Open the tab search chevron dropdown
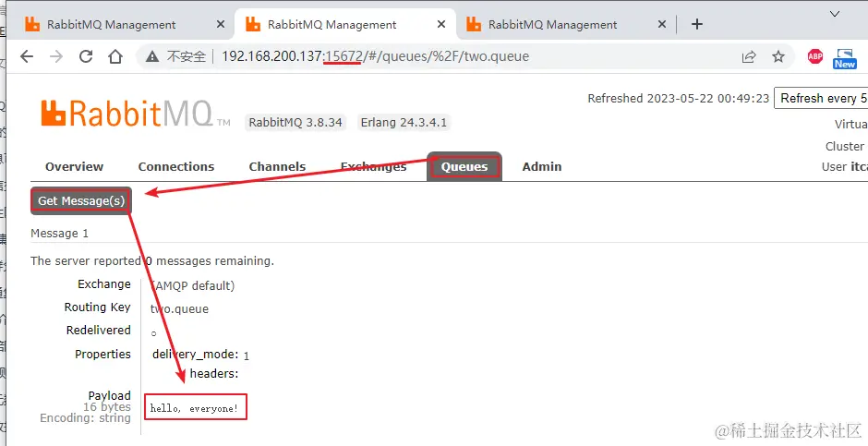Screen dimensions: 868x446 [x=835, y=15]
